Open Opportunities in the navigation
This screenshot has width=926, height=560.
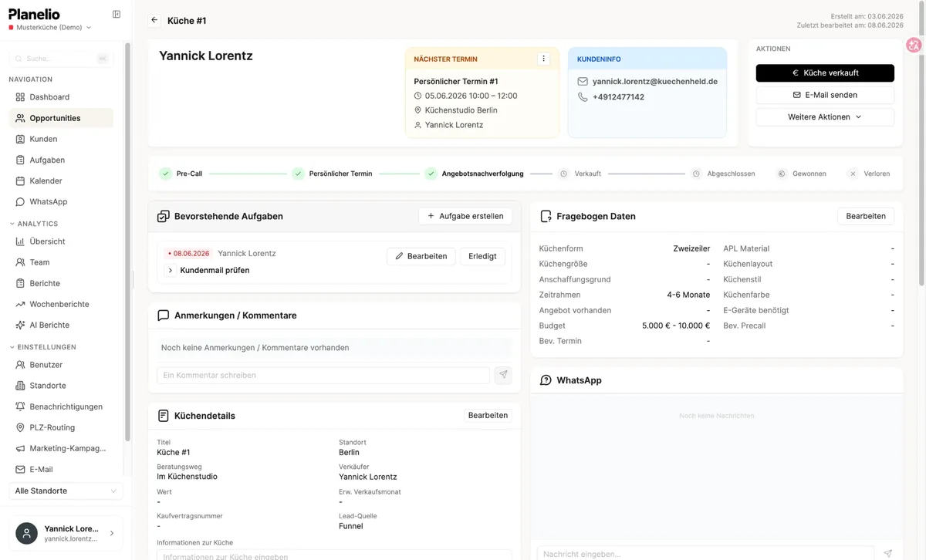click(61, 118)
